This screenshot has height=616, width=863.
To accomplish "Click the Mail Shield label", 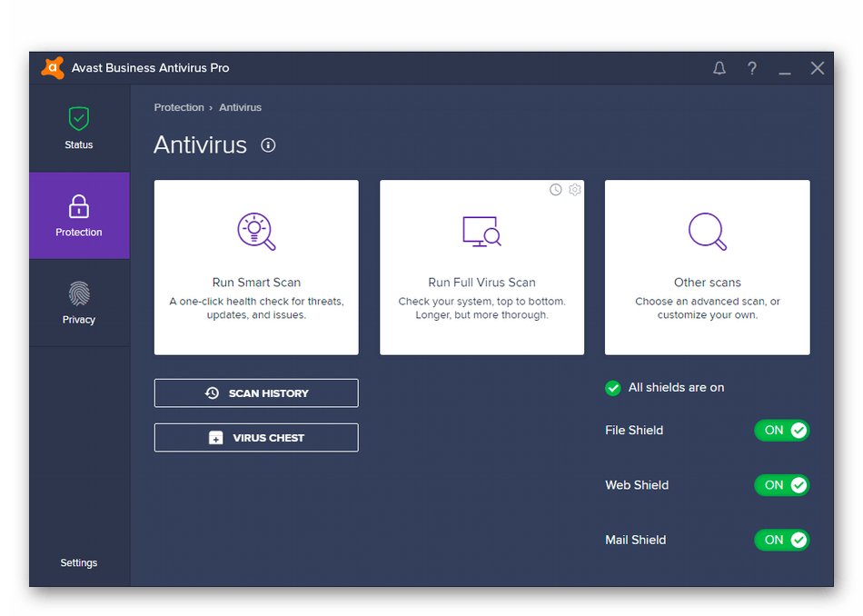I will [636, 540].
